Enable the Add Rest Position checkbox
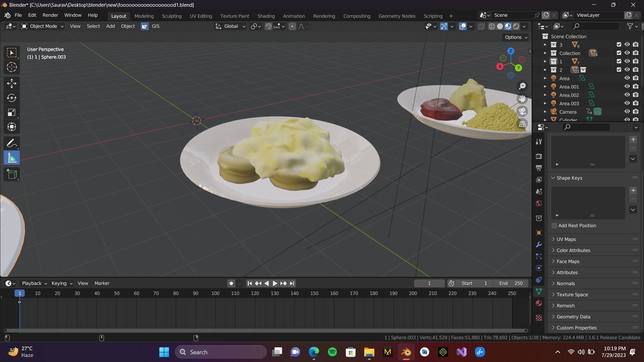Screen dimensions: 644x362 pos(554,226)
